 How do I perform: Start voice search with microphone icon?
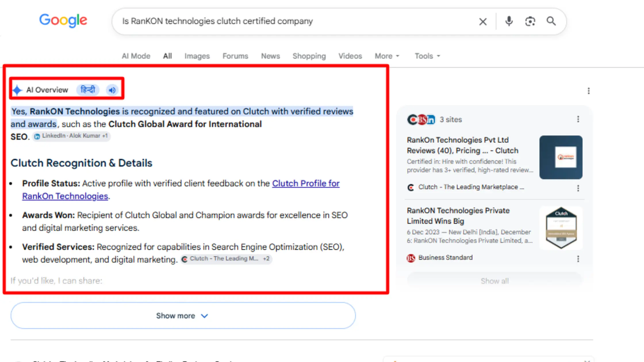pyautogui.click(x=509, y=21)
